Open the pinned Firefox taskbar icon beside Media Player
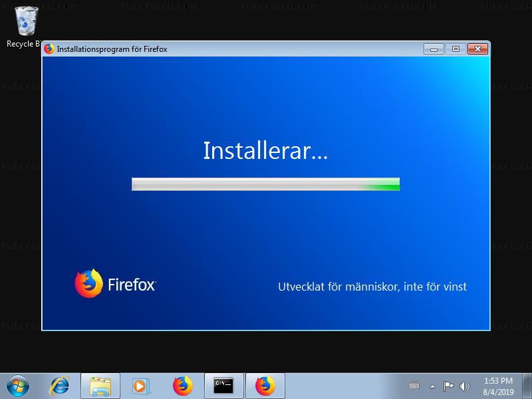 (182, 386)
